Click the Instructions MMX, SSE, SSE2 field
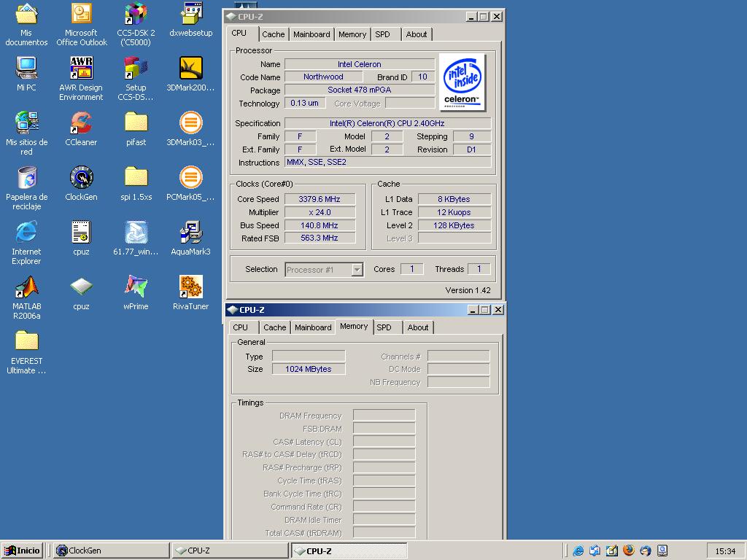 387,163
